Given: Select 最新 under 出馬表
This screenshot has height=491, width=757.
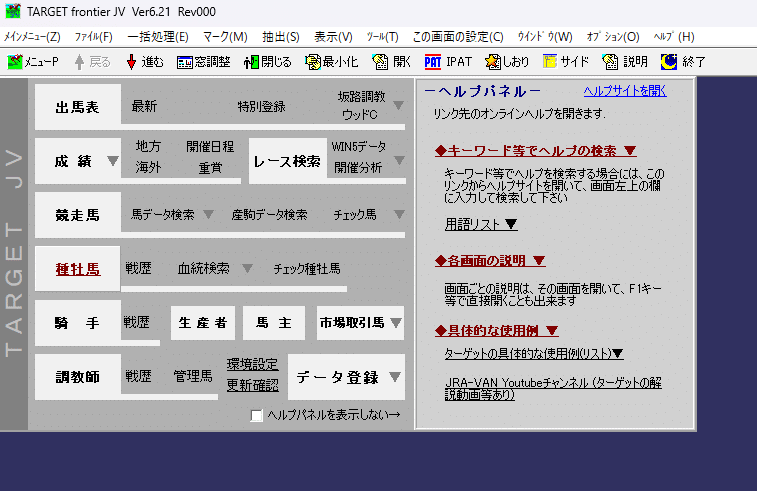Looking at the screenshot, I should [x=144, y=107].
